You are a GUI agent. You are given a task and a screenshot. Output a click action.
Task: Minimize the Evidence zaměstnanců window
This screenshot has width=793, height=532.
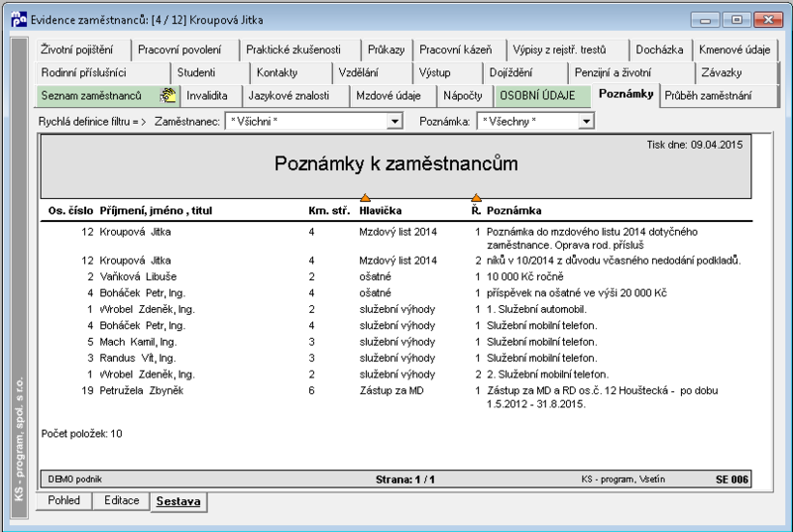point(705,20)
